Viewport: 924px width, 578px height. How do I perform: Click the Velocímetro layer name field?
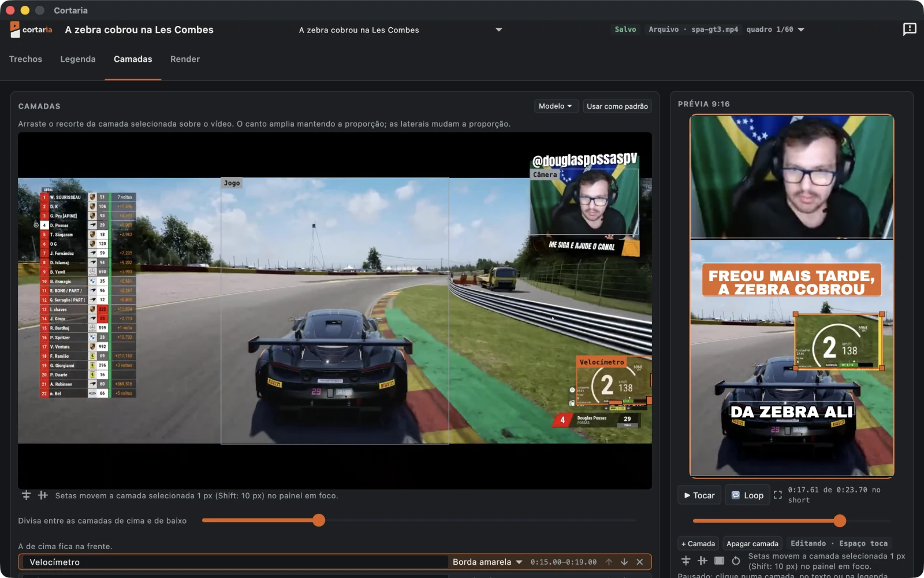237,562
